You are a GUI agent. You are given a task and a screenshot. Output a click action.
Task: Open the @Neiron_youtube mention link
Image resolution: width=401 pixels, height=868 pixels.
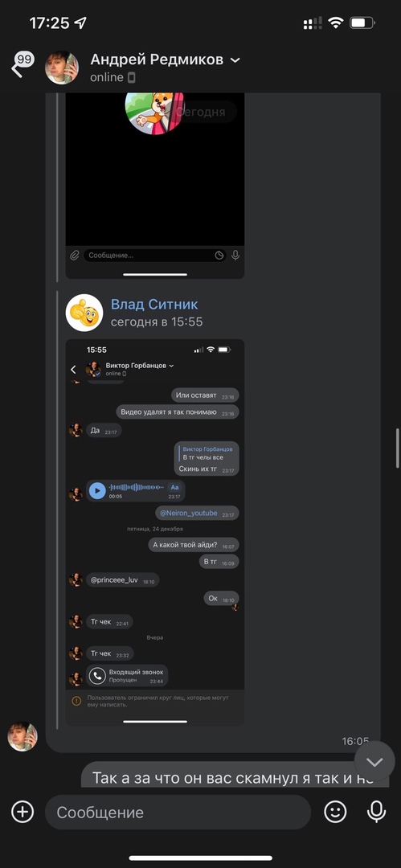tap(189, 513)
